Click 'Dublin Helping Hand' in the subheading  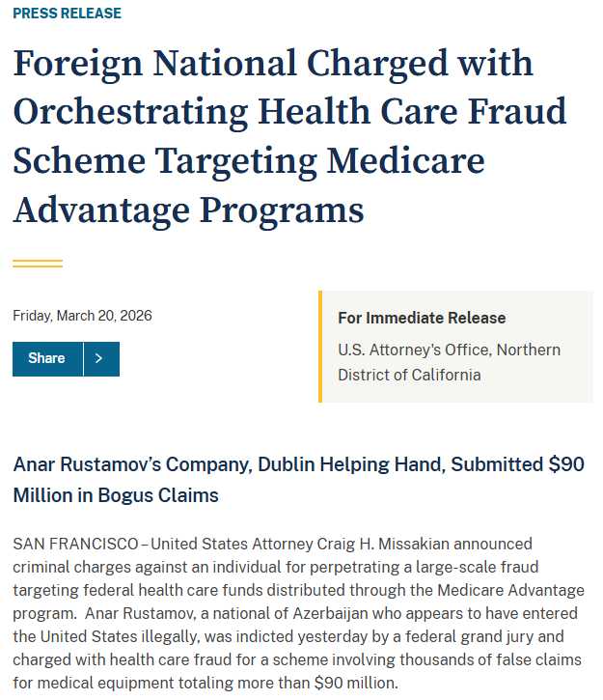tap(350, 464)
